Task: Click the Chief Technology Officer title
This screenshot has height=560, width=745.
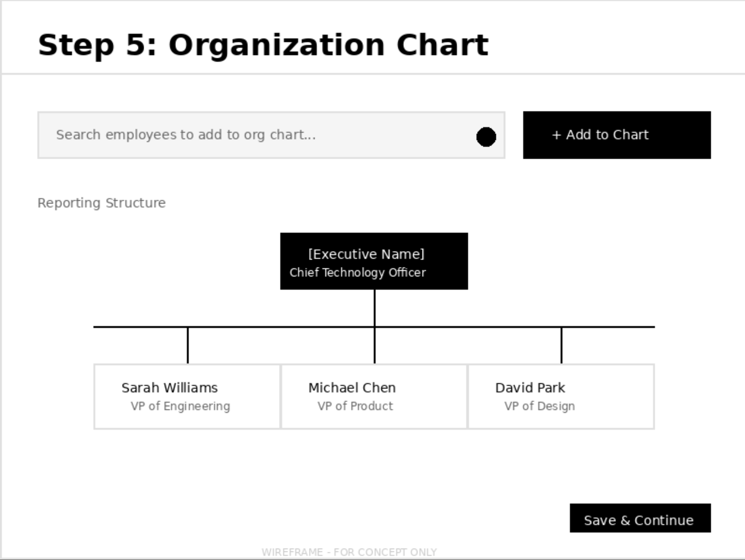Action: (x=357, y=273)
